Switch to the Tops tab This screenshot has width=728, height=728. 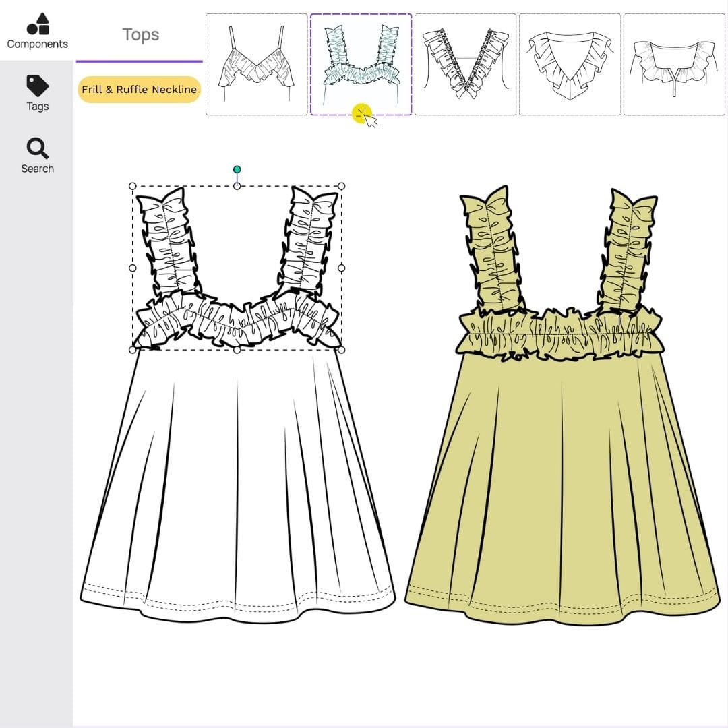(x=141, y=35)
